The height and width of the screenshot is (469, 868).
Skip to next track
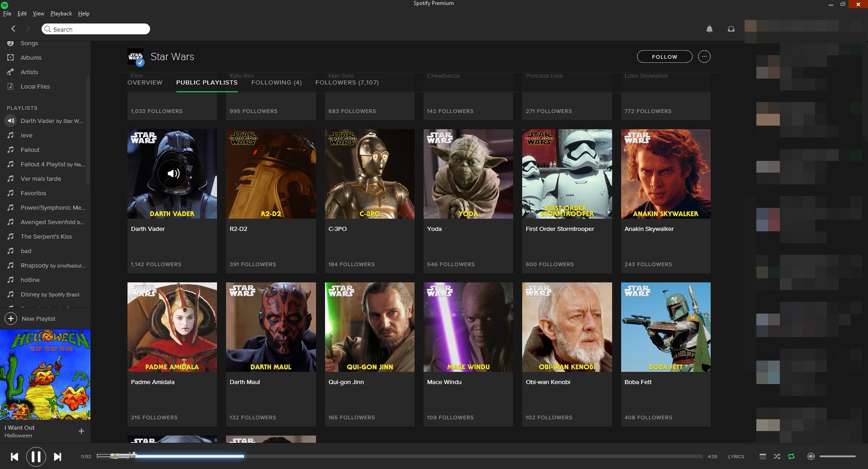(57, 457)
